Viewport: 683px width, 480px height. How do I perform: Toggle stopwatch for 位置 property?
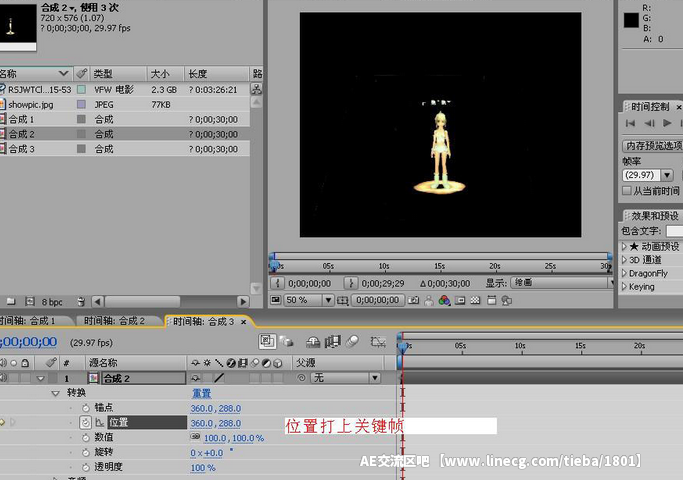(86, 423)
